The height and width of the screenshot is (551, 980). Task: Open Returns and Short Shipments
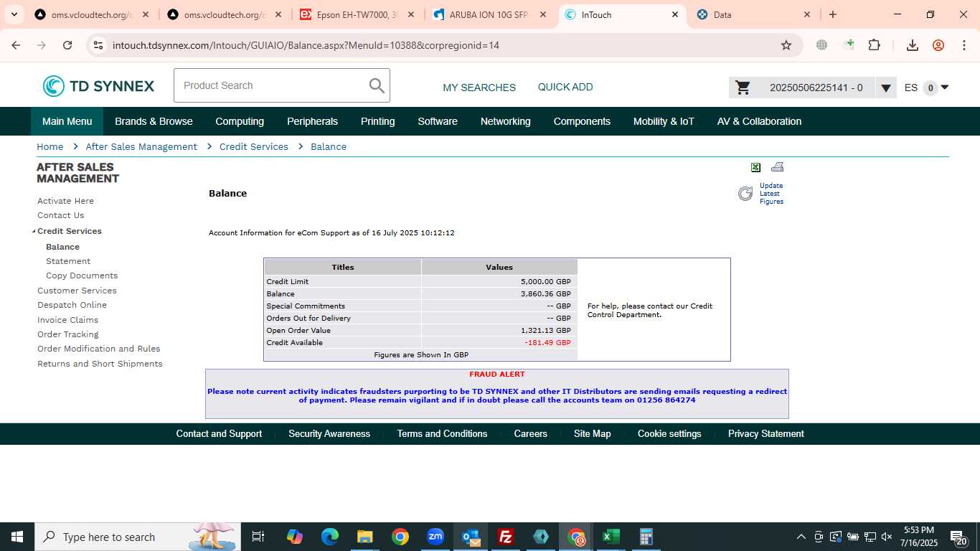point(100,364)
